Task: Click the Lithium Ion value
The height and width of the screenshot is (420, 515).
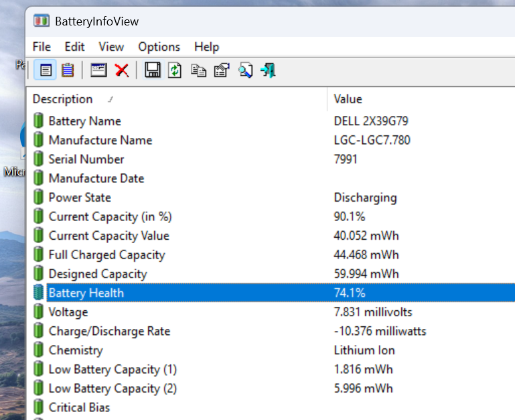Action: tap(364, 350)
